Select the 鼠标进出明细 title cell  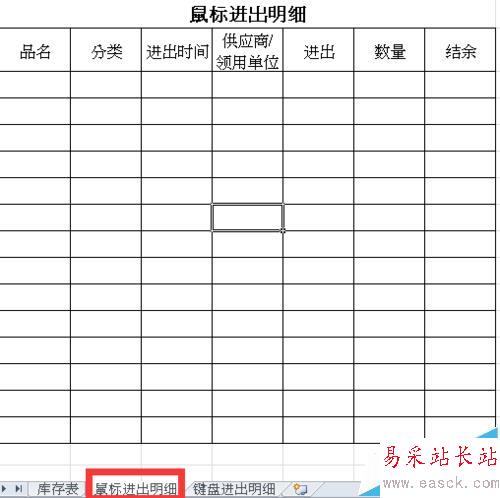click(x=248, y=15)
